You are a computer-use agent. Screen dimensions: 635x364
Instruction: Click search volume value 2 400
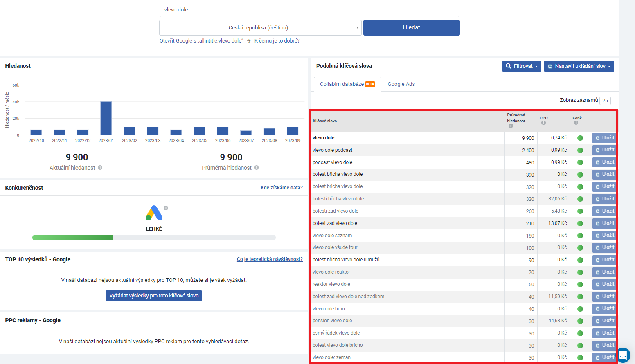(x=528, y=151)
